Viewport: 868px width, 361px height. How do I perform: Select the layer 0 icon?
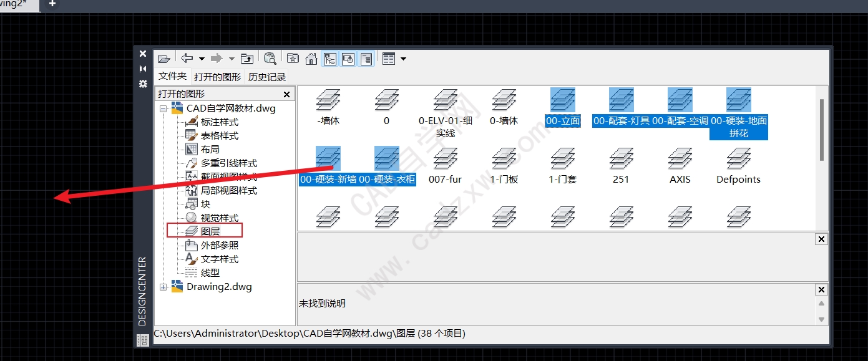point(387,100)
